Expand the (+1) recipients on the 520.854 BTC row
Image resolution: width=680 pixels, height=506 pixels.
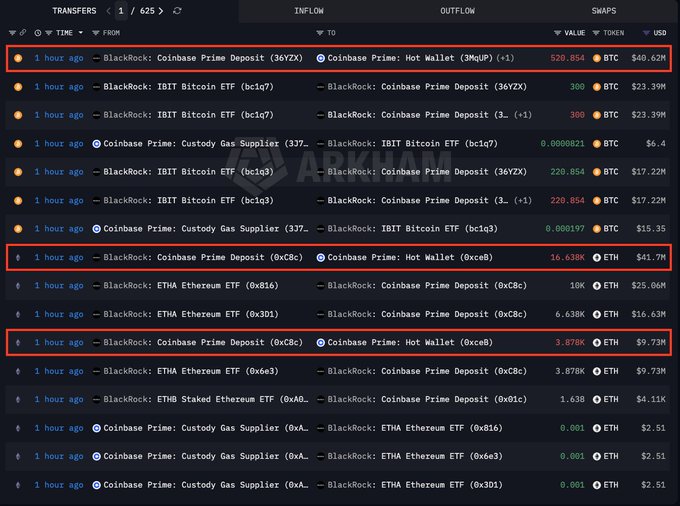(x=505, y=58)
